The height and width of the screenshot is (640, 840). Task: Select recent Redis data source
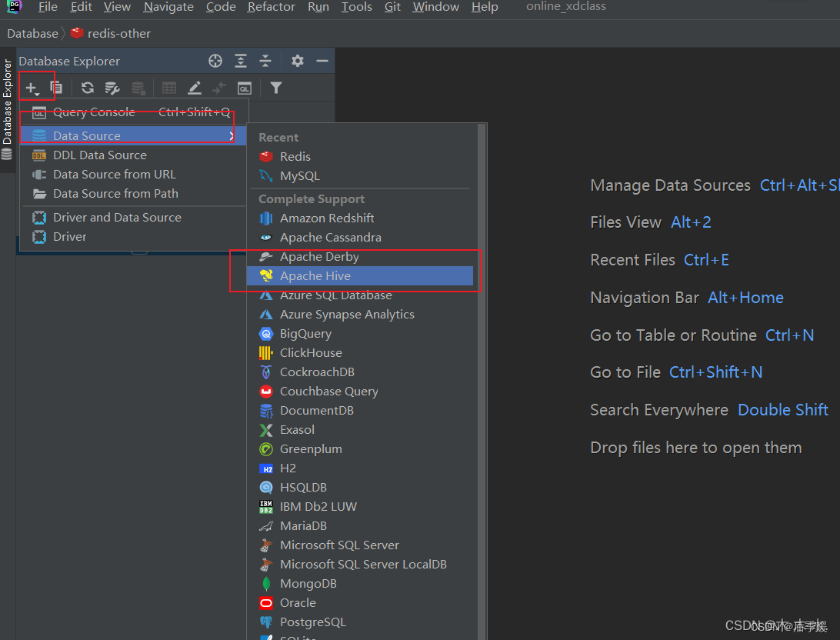pos(360,156)
